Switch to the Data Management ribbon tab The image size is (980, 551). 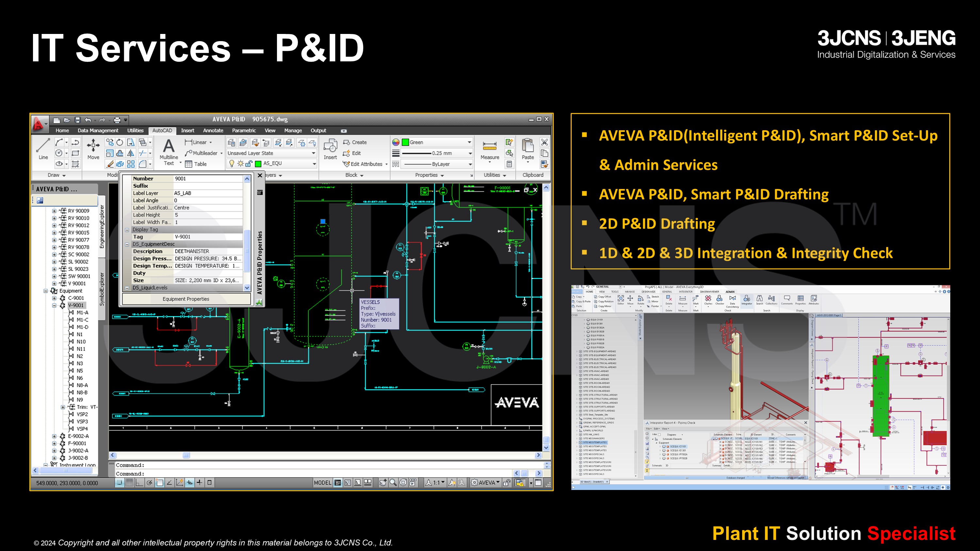point(98,131)
